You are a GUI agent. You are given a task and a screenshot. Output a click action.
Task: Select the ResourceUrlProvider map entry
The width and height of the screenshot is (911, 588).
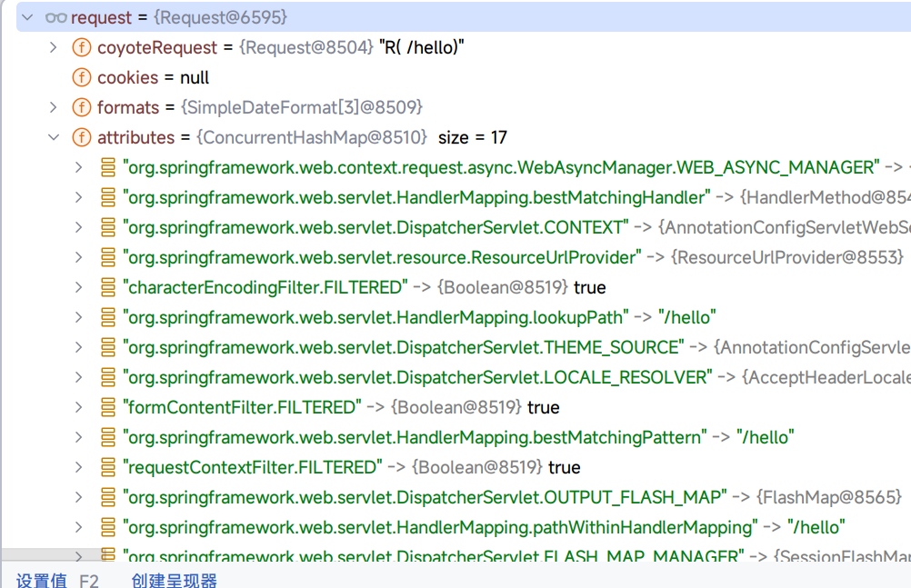pos(382,257)
